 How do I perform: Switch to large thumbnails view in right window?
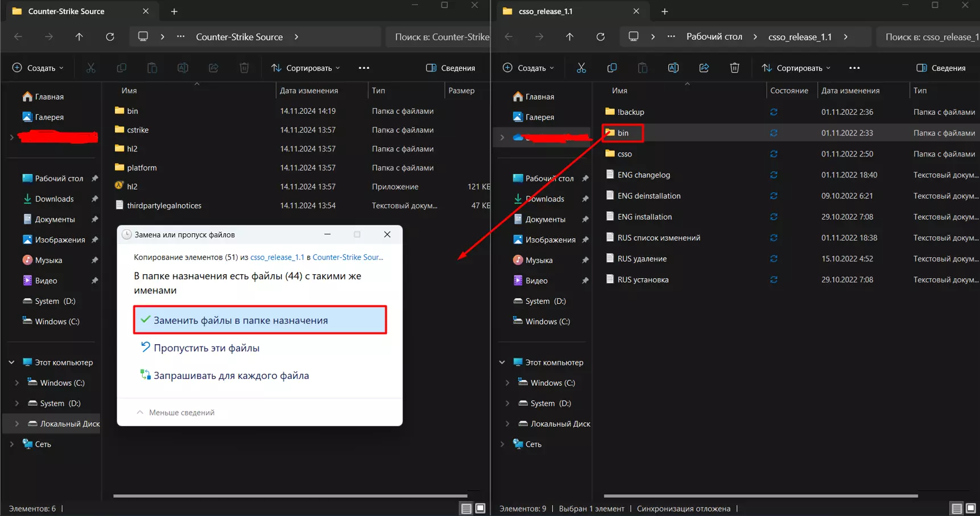click(970, 508)
